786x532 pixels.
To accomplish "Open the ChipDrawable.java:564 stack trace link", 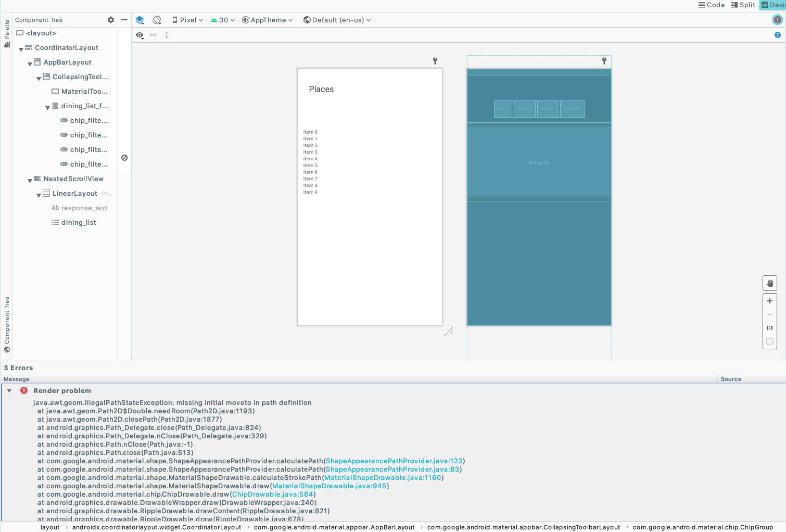I will pyautogui.click(x=272, y=494).
